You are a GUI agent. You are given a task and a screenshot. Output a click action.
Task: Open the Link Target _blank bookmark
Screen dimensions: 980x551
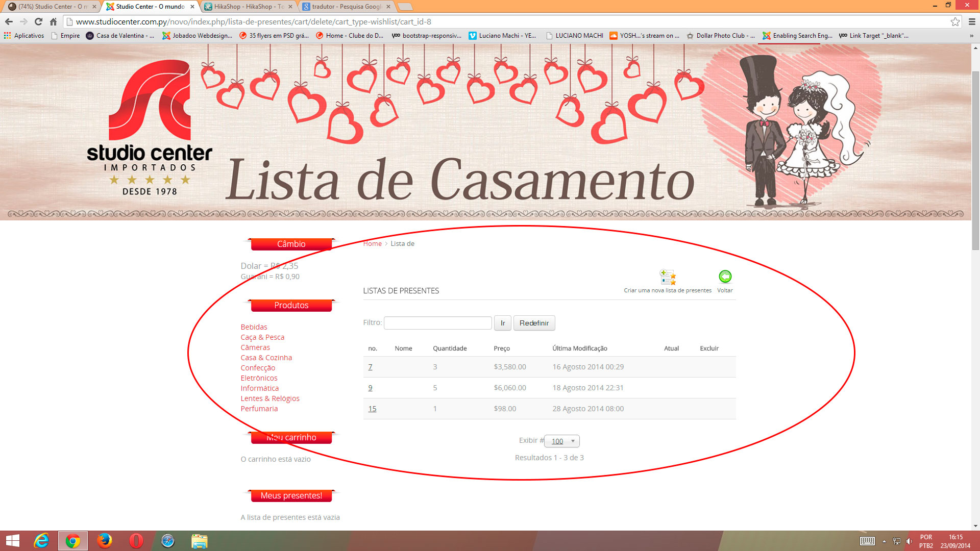[x=874, y=36]
